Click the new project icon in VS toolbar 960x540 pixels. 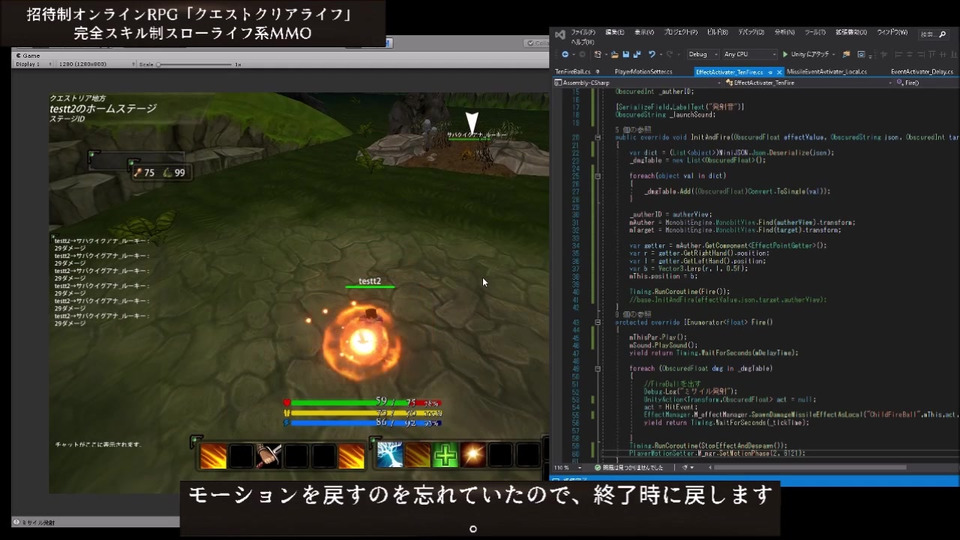click(598, 54)
